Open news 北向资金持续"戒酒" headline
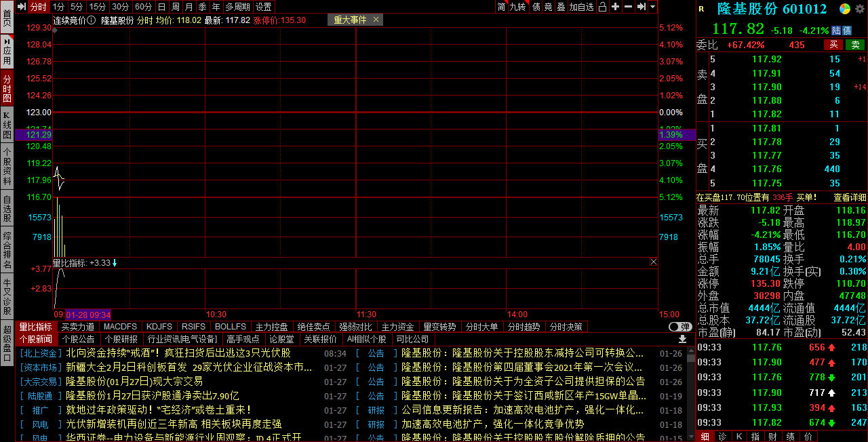This screenshot has width=868, height=442. pos(178,353)
